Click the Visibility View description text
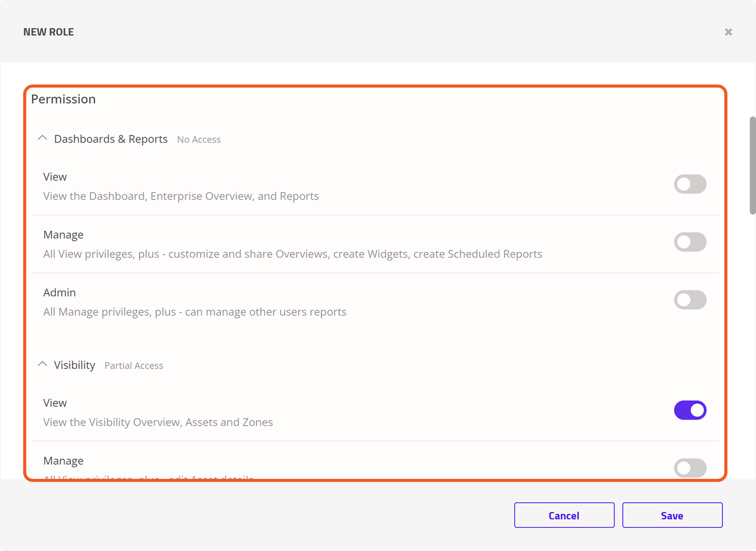Screen dimensions: 756x551 pos(158,422)
